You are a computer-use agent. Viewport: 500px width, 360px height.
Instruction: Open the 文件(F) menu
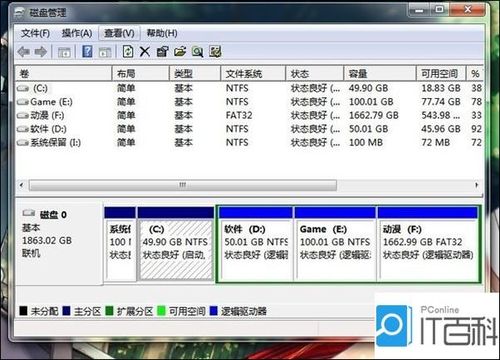point(35,33)
